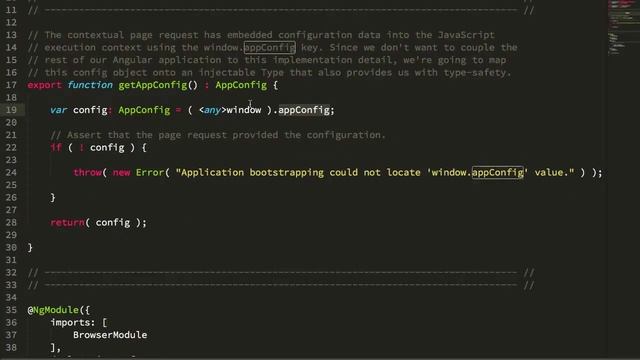Click '@NgModule' decorator on line 35
The width and height of the screenshot is (640, 360).
(53, 310)
